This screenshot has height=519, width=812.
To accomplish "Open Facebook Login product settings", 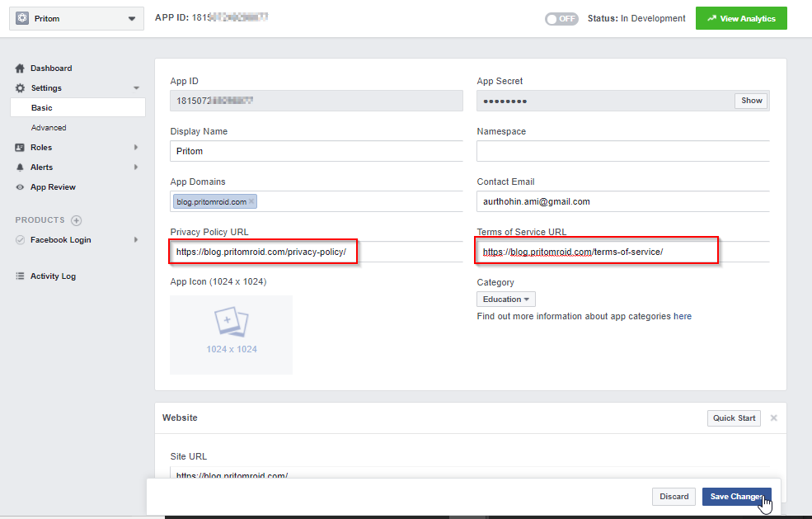I will click(60, 240).
